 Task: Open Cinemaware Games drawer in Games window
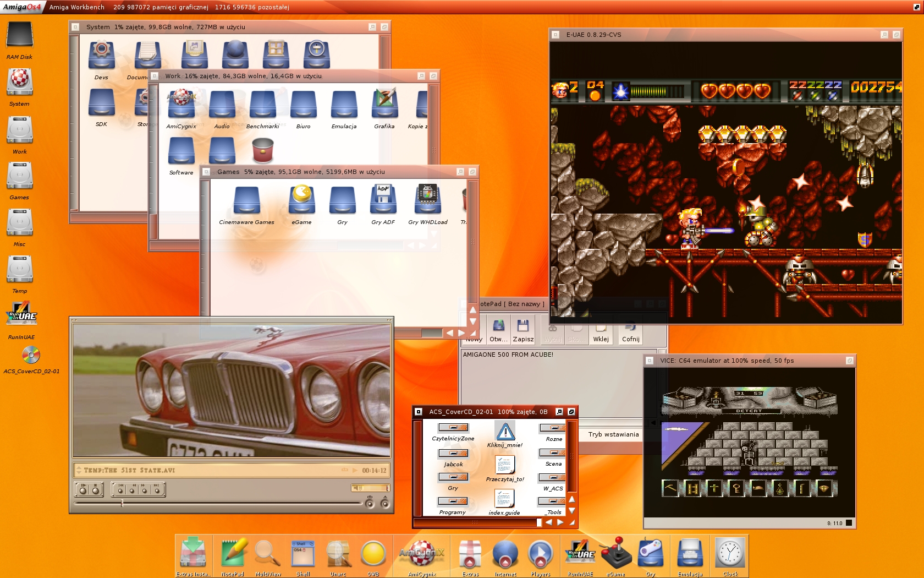coord(246,200)
